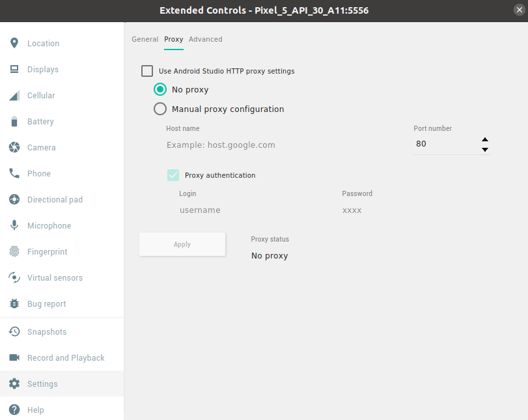Click the Camera shutter icon
This screenshot has width=528, height=420.
14,148
